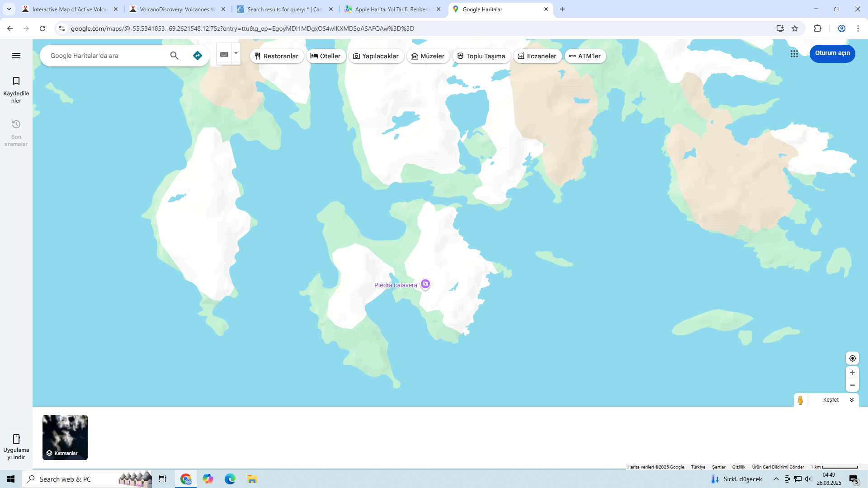The height and width of the screenshot is (488, 868).
Task: Select the Street View pegman icon
Action: click(x=800, y=400)
